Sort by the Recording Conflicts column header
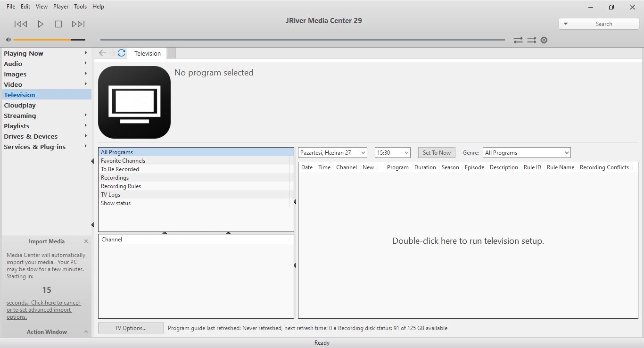The image size is (644, 348). pyautogui.click(x=604, y=167)
